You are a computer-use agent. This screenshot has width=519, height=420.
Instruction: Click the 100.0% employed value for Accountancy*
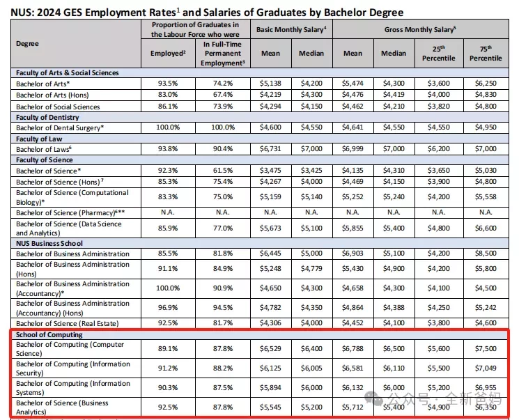[x=168, y=288]
